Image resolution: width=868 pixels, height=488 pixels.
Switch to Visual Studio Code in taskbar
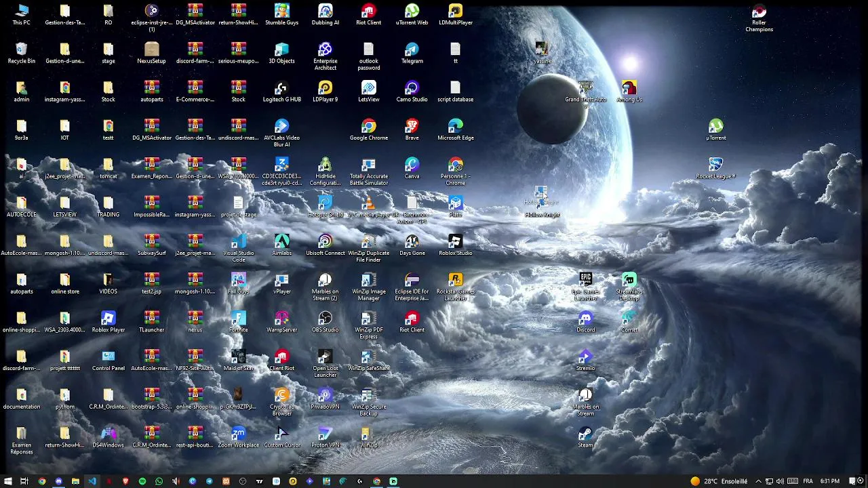pyautogui.click(x=92, y=481)
